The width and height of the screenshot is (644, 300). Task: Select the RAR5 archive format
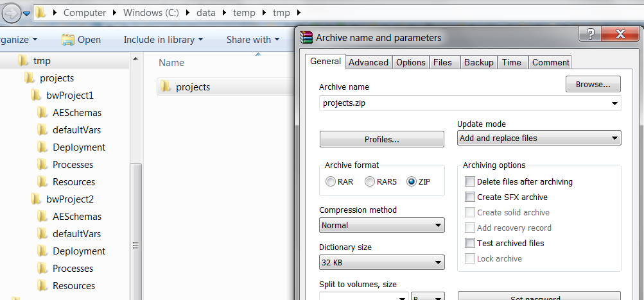[x=370, y=181]
